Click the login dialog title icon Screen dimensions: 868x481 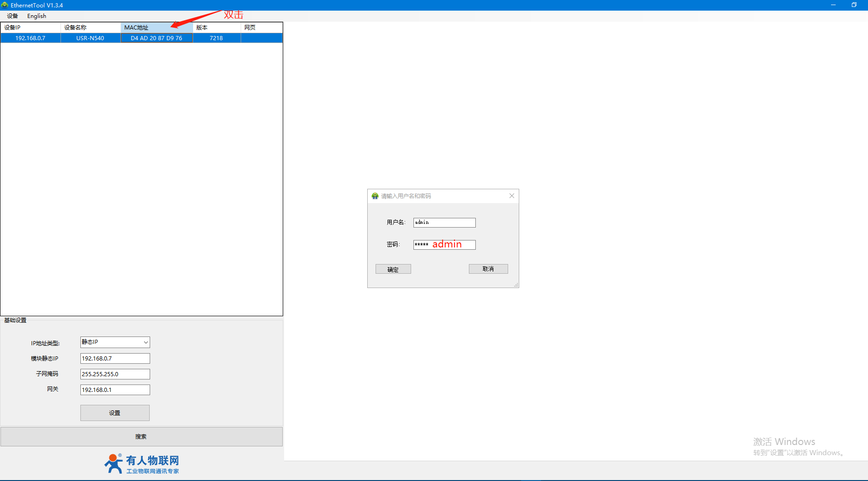point(375,196)
